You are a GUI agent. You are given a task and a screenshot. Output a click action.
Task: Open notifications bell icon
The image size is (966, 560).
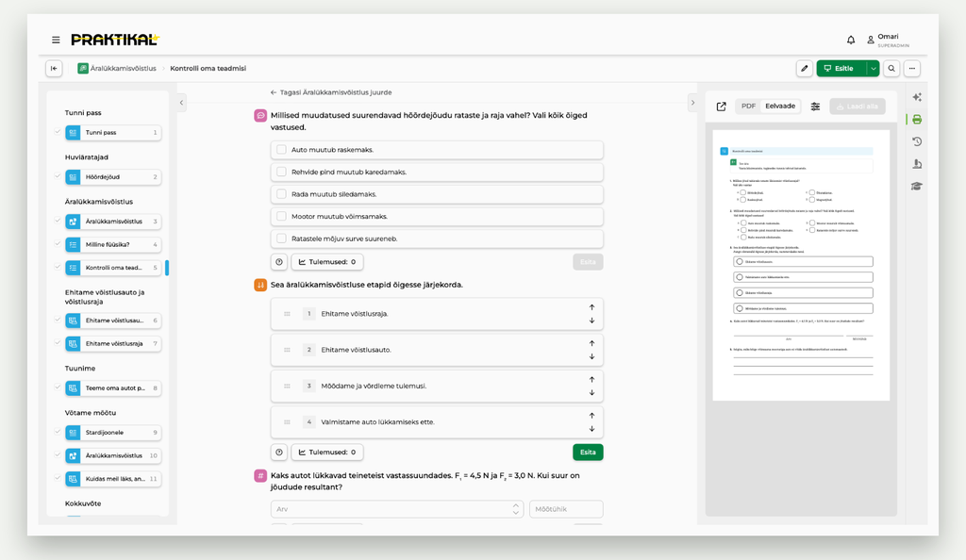point(851,40)
